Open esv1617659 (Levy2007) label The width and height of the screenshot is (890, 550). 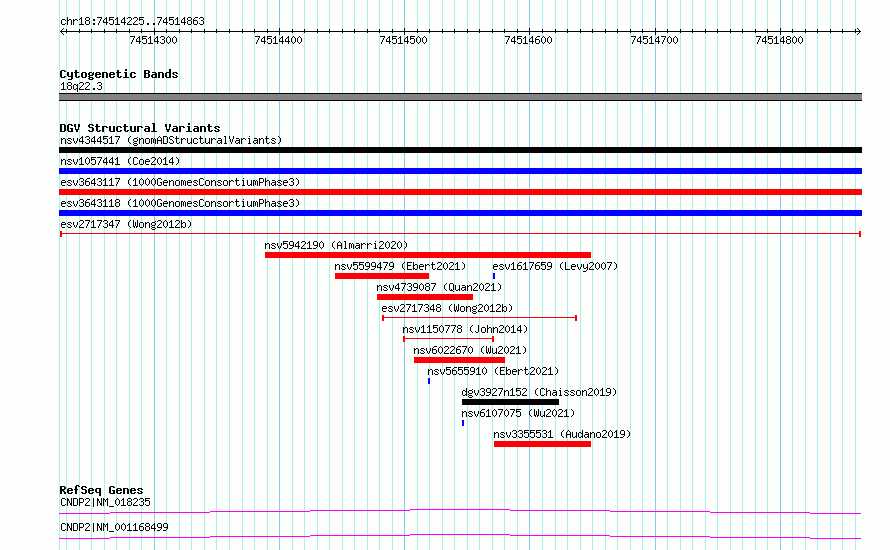(x=555, y=266)
